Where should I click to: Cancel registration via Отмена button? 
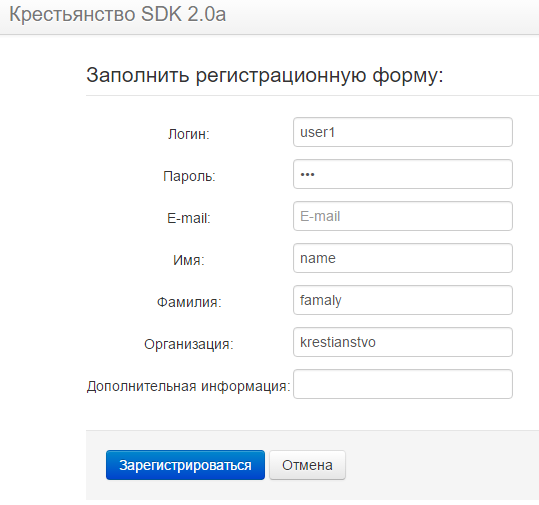pos(307,465)
